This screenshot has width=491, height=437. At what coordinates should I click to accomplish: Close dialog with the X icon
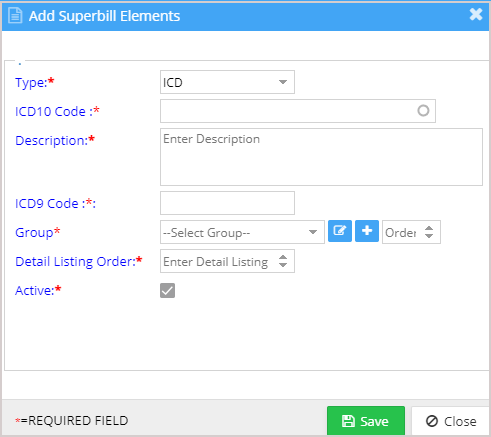pyautogui.click(x=476, y=14)
